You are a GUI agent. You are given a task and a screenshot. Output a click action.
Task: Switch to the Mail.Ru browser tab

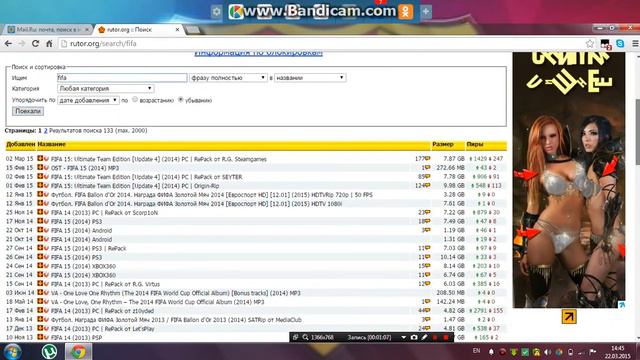pos(47,29)
